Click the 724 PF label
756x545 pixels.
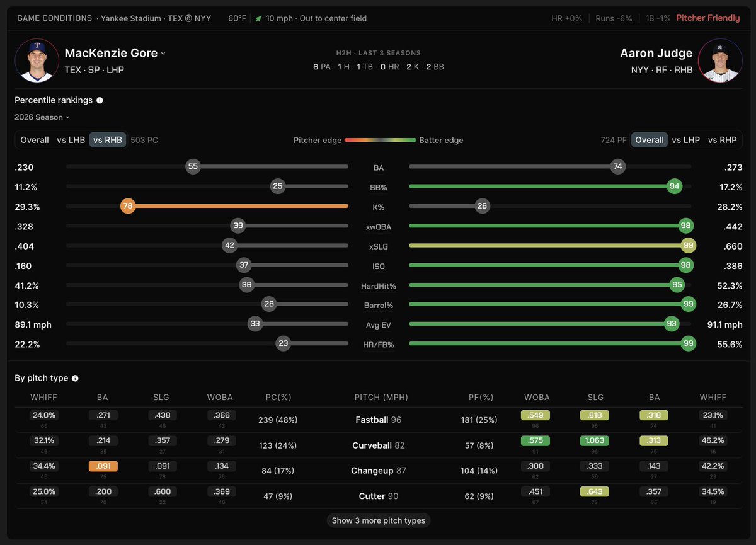click(614, 140)
